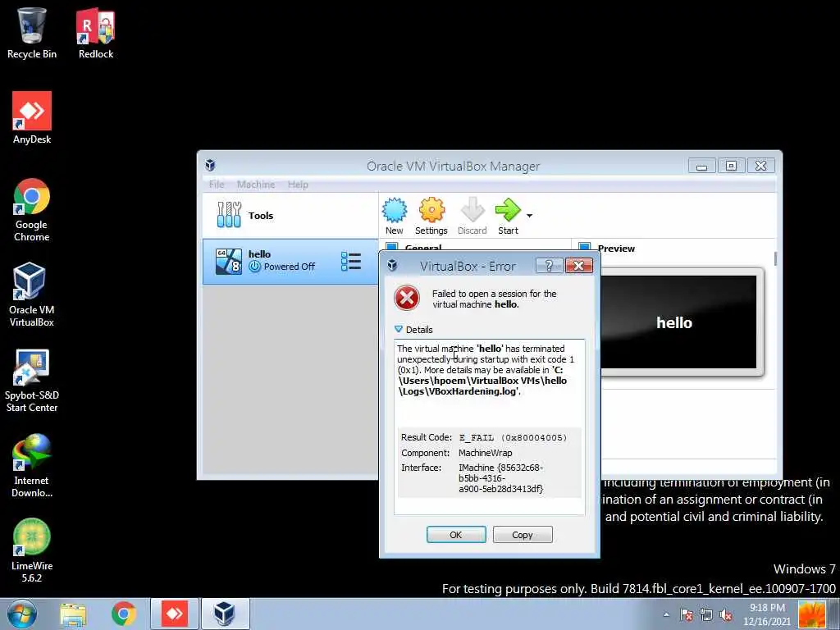Click the Preview section header

616,249
